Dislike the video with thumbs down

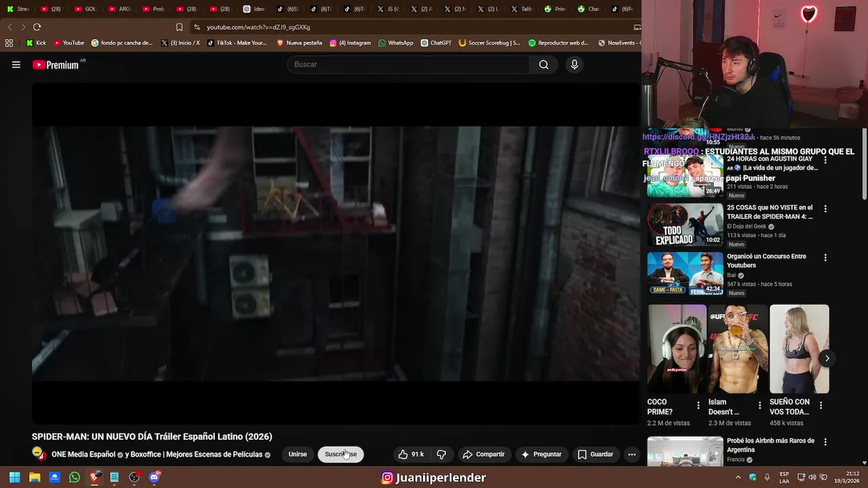click(x=441, y=454)
